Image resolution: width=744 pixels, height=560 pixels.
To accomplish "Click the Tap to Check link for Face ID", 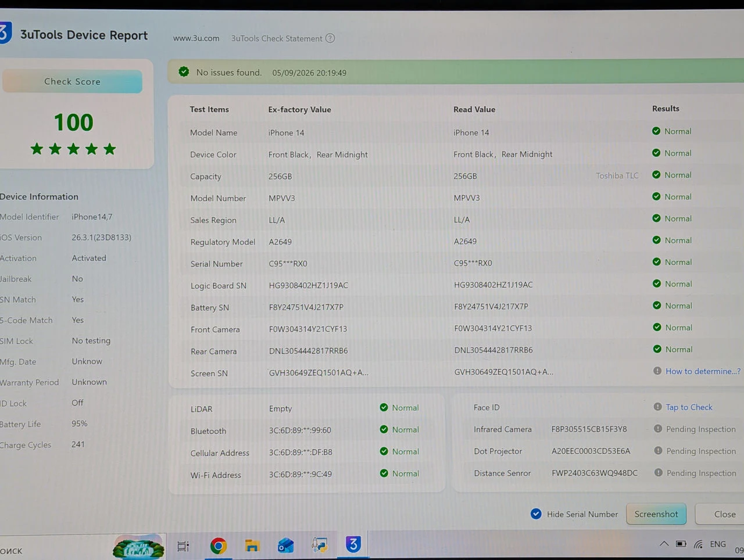I will tap(689, 407).
